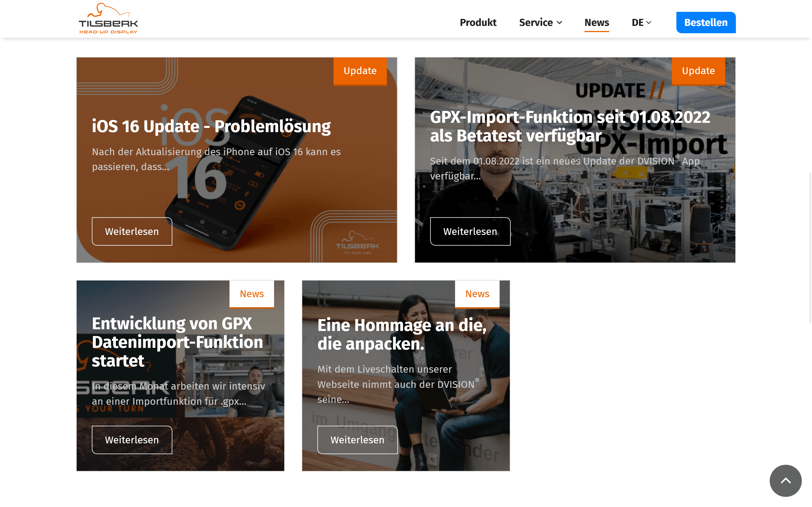
Task: Click Weiterlesen on the iOS 16 Update card
Action: [132, 231]
